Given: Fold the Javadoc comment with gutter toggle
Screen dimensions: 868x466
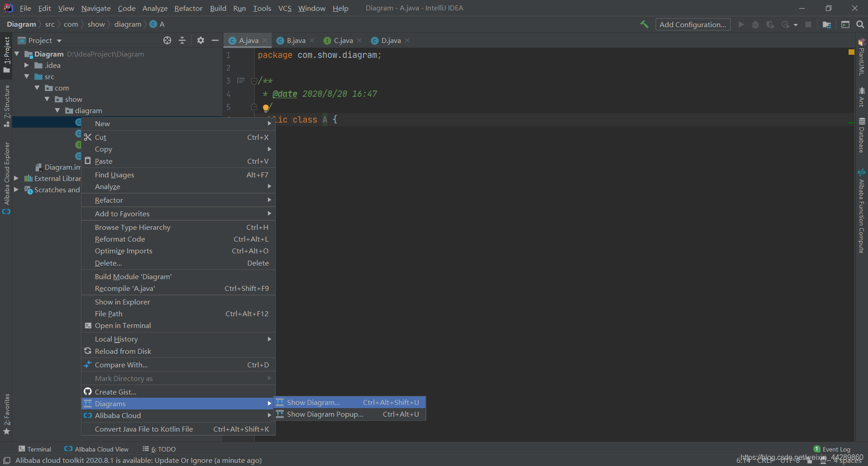Looking at the screenshot, I should coord(254,81).
